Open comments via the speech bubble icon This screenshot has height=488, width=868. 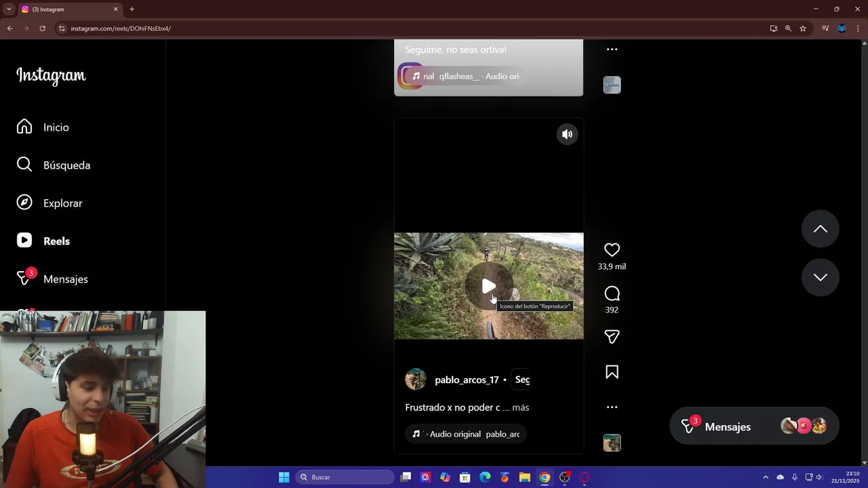click(x=612, y=293)
